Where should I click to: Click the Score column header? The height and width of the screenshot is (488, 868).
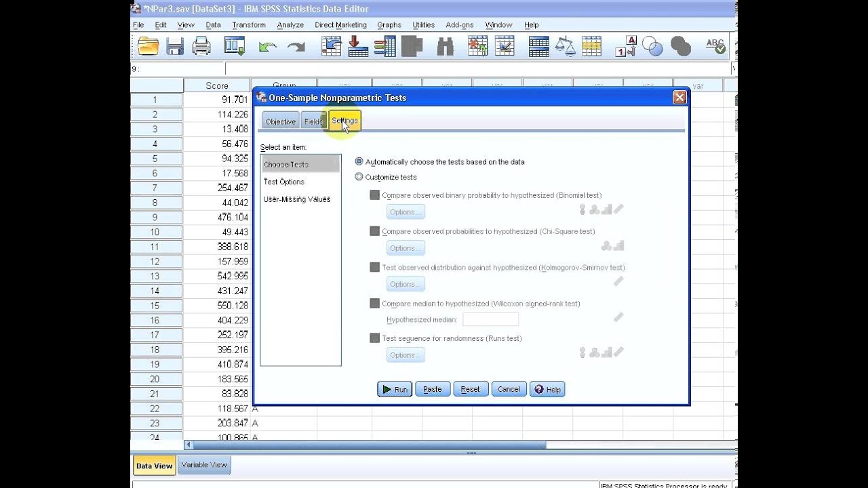click(217, 85)
